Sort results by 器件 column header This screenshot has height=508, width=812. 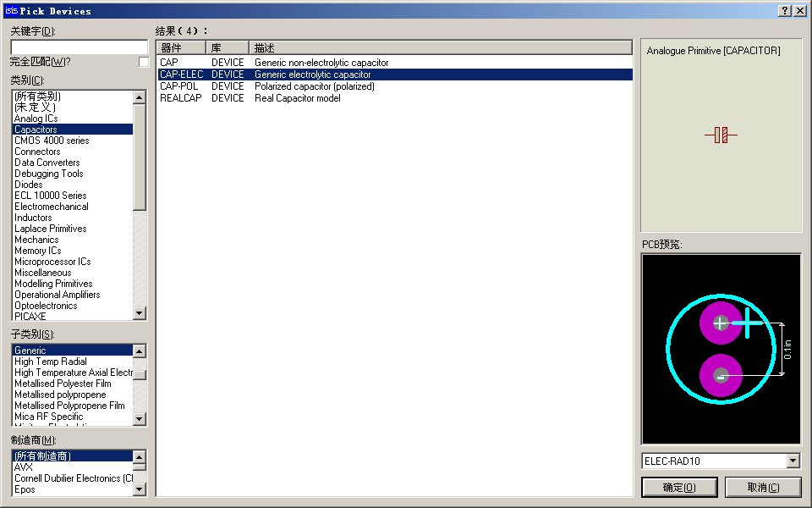pos(181,48)
